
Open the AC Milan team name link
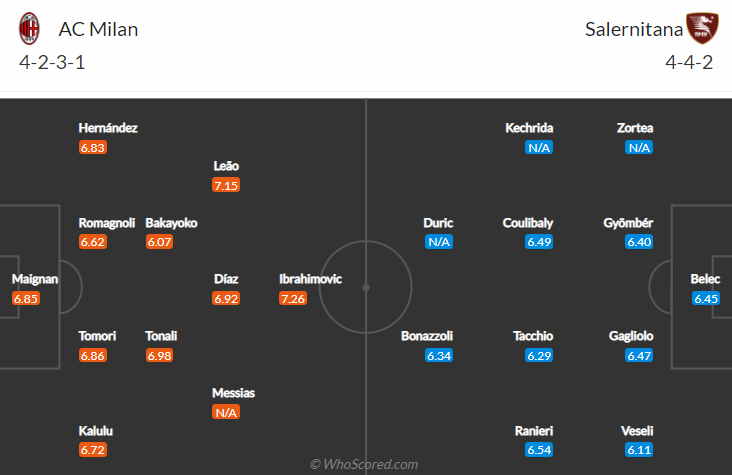(99, 29)
